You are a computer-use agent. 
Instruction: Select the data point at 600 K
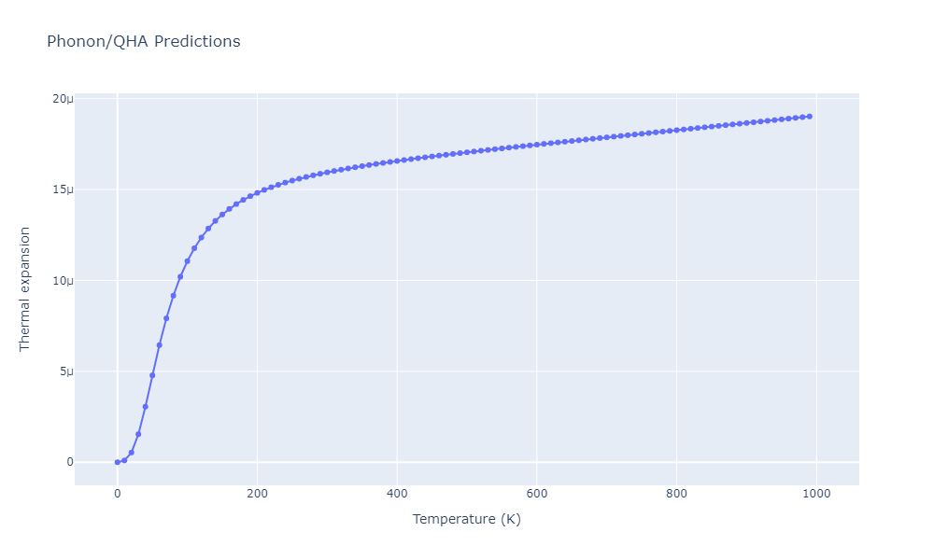click(x=537, y=145)
